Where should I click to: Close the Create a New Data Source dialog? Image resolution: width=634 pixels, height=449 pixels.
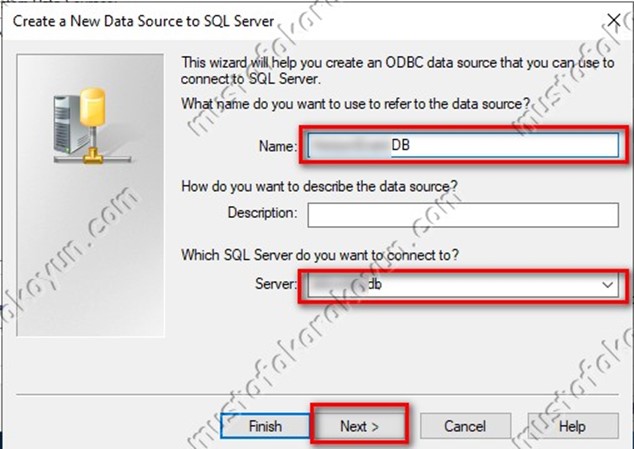pos(614,20)
